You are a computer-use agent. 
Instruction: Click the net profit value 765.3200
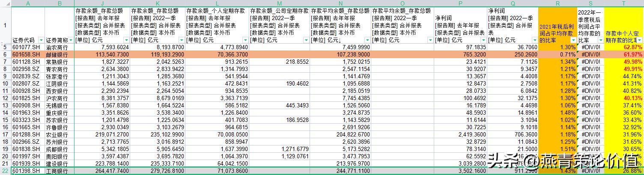[460, 55]
